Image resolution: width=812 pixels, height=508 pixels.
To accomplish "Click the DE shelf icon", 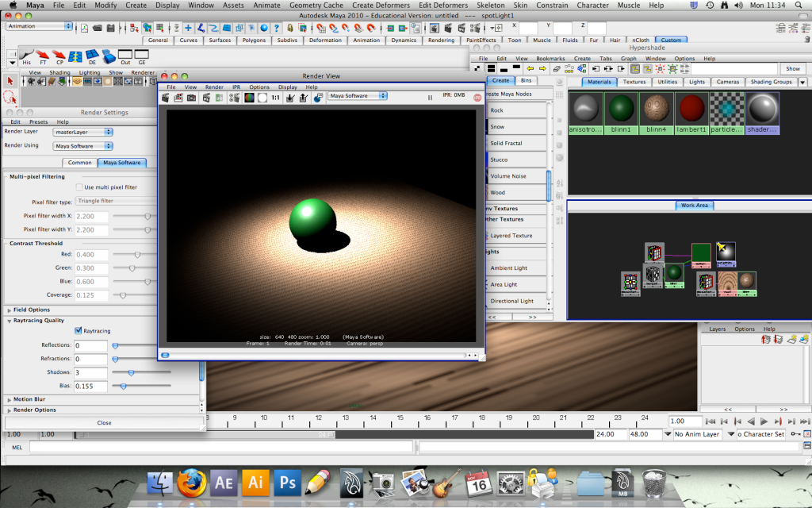I will click(92, 57).
